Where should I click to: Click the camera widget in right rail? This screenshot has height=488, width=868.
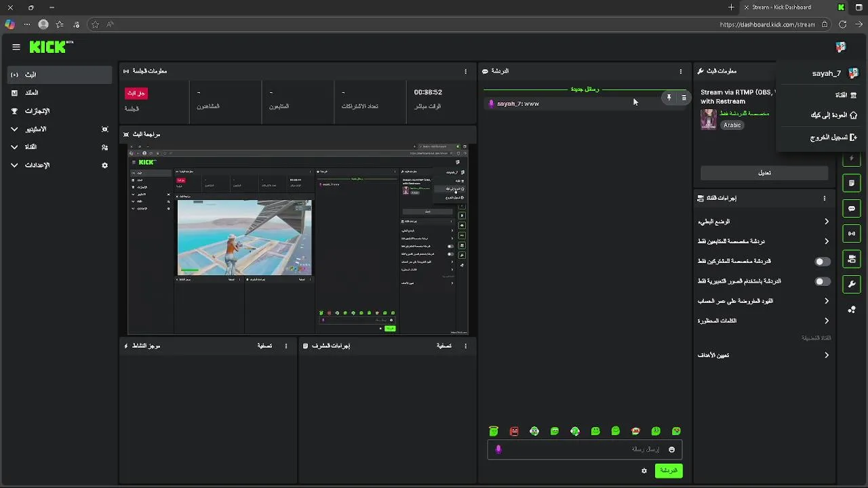tap(852, 259)
